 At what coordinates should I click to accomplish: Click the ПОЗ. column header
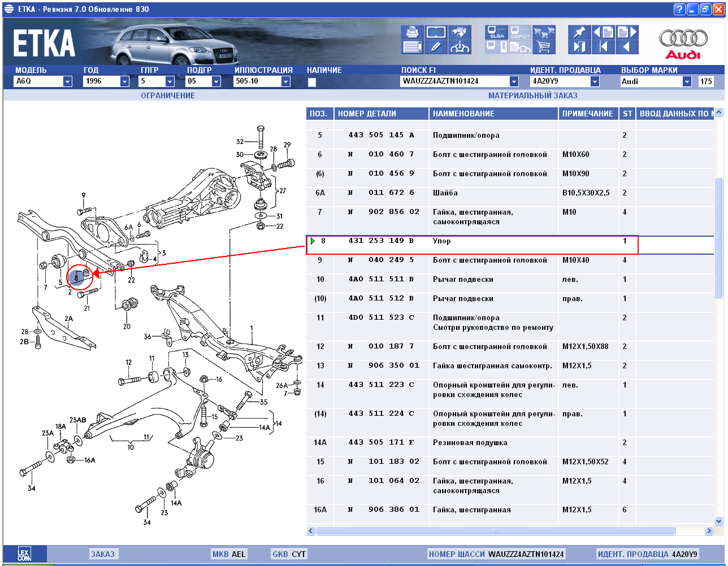[x=320, y=114]
